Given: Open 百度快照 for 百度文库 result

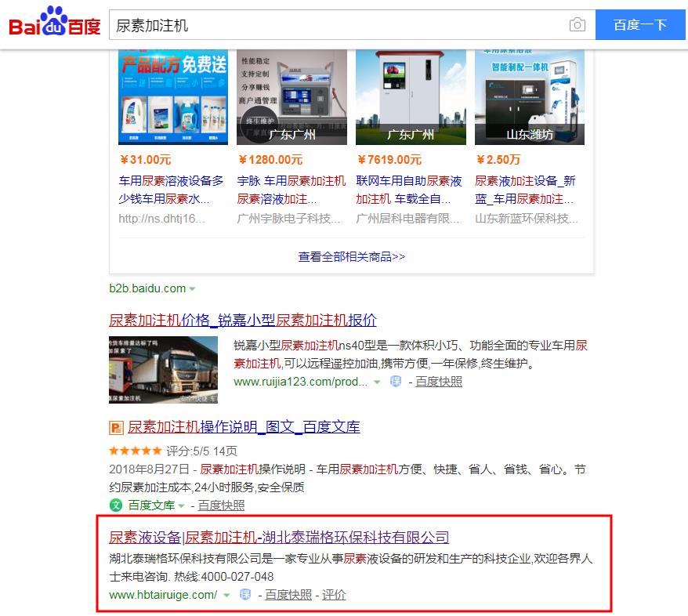Looking at the screenshot, I should click(221, 505).
